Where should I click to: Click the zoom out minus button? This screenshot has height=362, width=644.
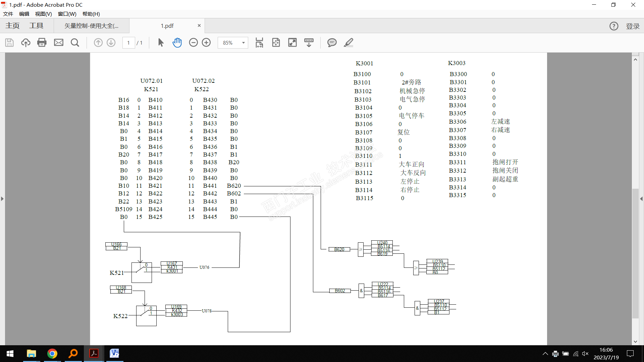click(194, 43)
